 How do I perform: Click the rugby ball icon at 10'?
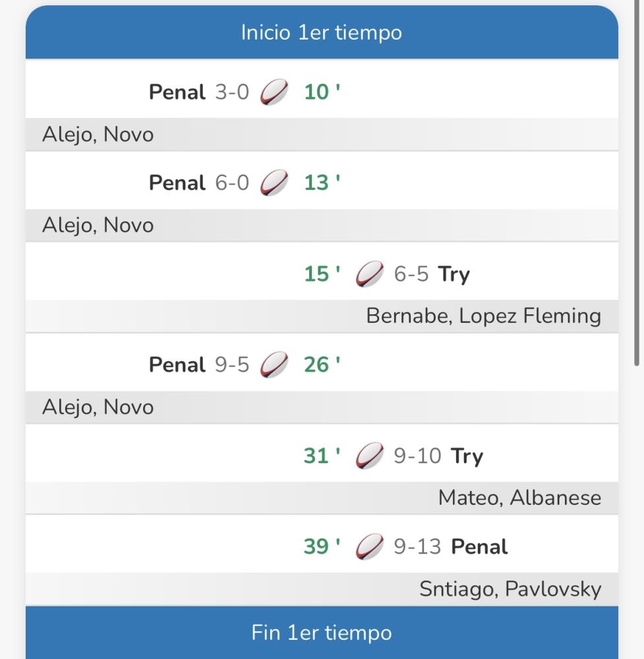pyautogui.click(x=274, y=92)
